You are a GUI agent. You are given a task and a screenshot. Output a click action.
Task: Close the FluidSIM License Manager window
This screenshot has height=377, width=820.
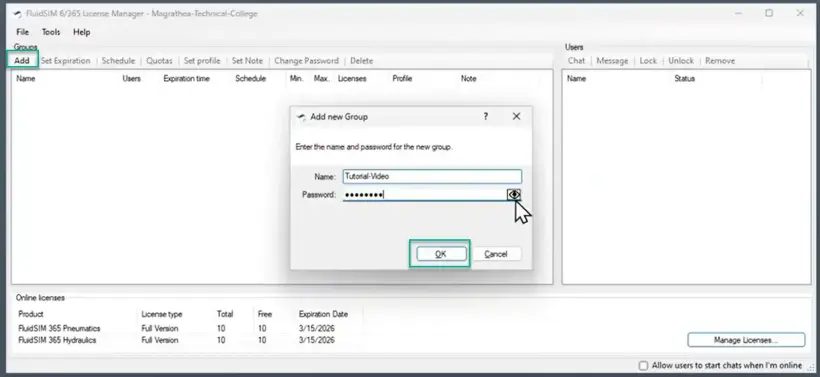[800, 13]
